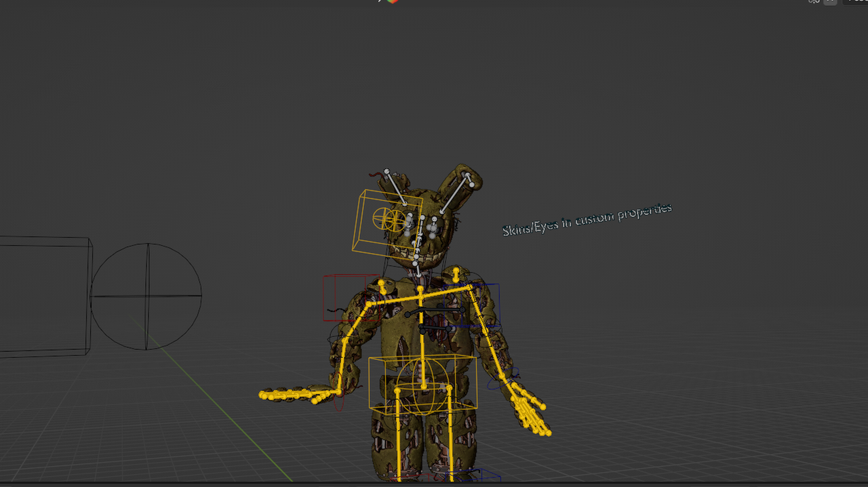Select the white bone in the upright ear
The height and width of the screenshot is (487, 868).
455,193
